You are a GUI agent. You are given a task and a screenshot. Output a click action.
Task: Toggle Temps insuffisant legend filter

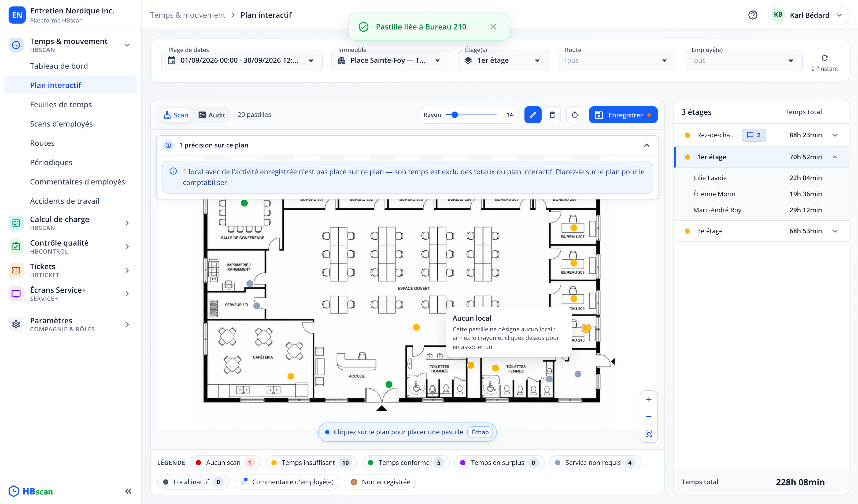[311, 463]
